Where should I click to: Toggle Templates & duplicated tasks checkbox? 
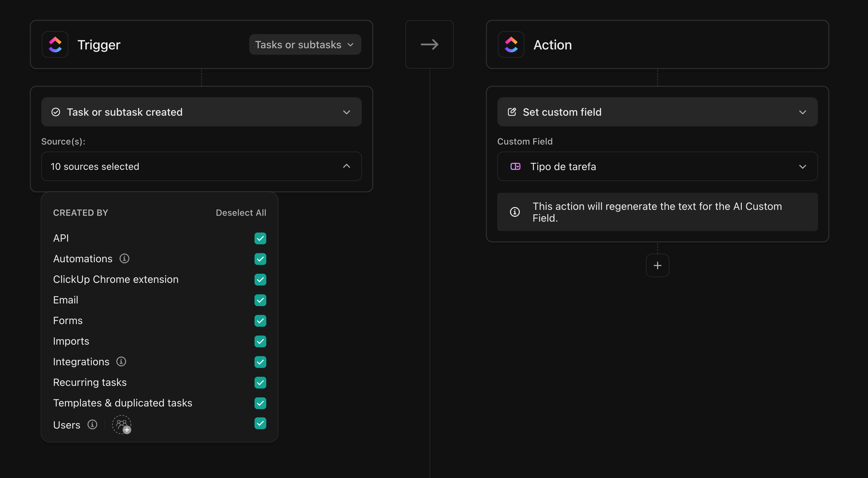click(260, 403)
